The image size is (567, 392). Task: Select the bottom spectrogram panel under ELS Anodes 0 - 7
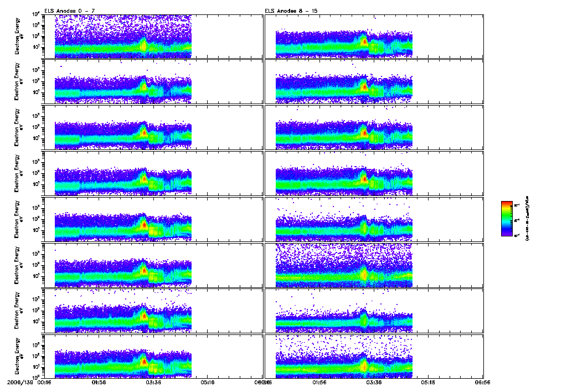pyautogui.click(x=153, y=357)
